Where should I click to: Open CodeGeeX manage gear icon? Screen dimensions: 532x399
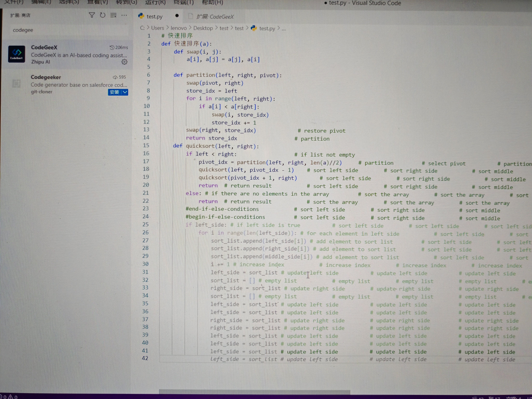tap(124, 62)
